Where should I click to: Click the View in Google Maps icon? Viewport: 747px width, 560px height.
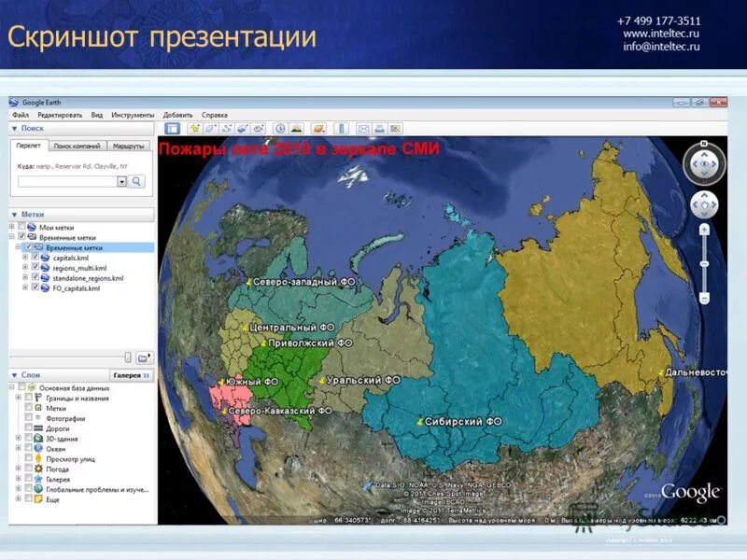(395, 129)
